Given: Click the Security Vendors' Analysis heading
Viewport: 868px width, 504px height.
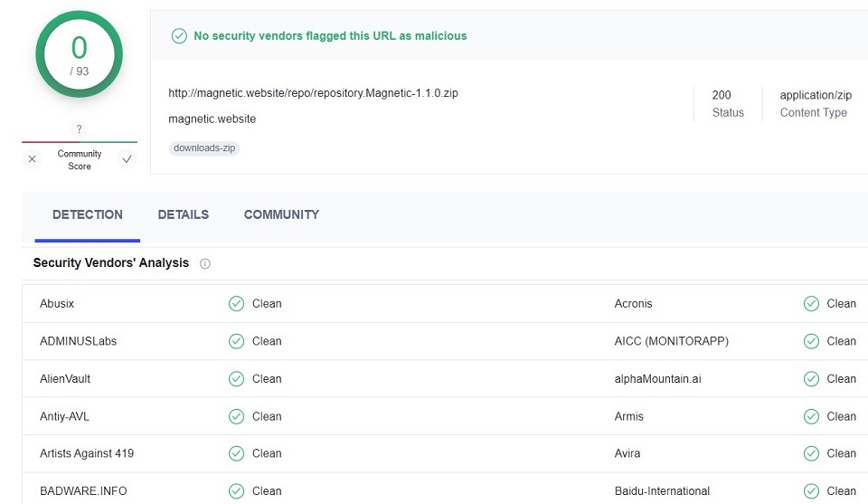Looking at the screenshot, I should click(x=110, y=263).
